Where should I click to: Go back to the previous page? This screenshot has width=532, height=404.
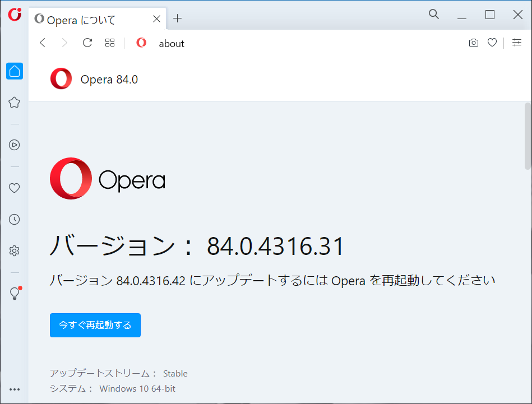43,43
